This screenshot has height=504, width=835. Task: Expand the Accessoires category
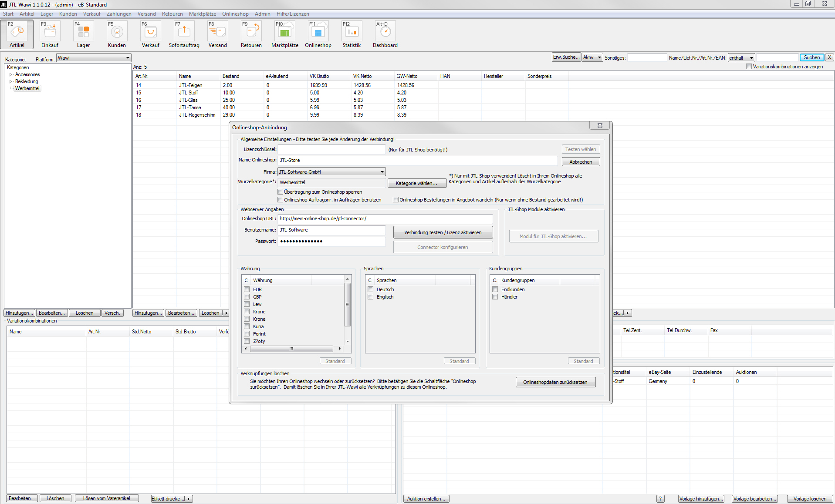tap(11, 74)
